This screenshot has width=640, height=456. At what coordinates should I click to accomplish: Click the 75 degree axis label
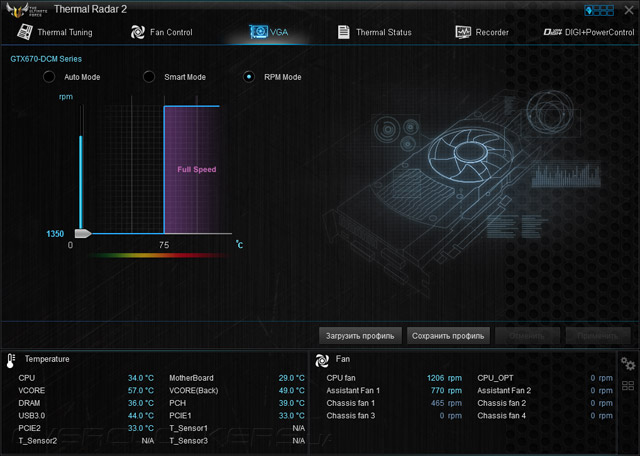coord(164,245)
